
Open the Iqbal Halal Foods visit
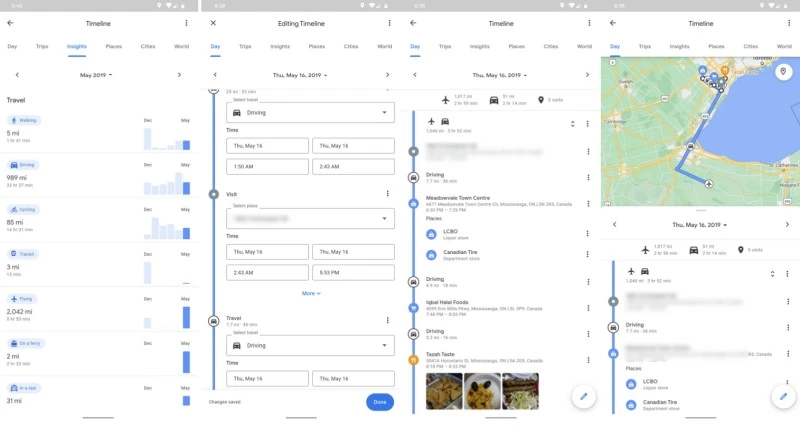click(x=485, y=308)
